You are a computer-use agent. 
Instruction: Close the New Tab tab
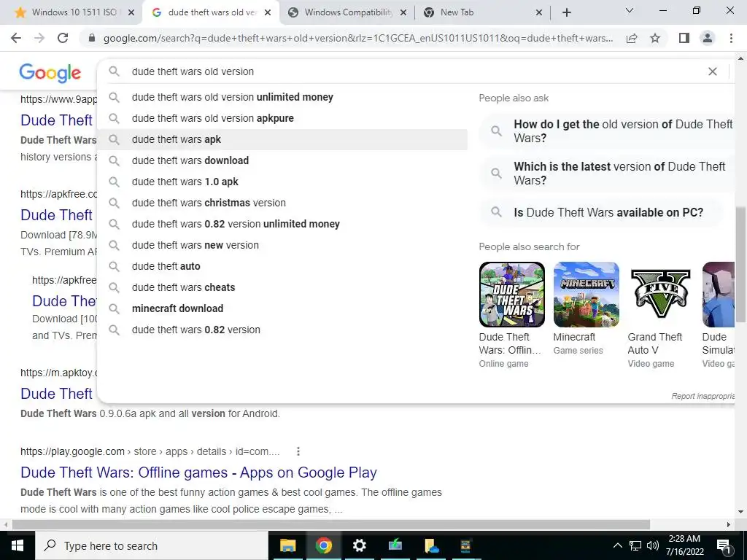tap(539, 13)
